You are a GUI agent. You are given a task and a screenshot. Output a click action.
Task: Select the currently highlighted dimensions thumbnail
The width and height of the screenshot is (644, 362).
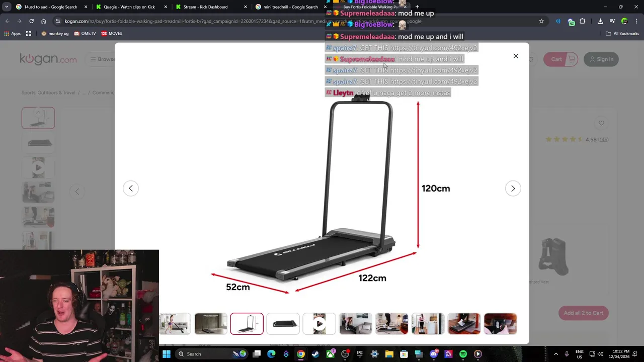pyautogui.click(x=247, y=324)
